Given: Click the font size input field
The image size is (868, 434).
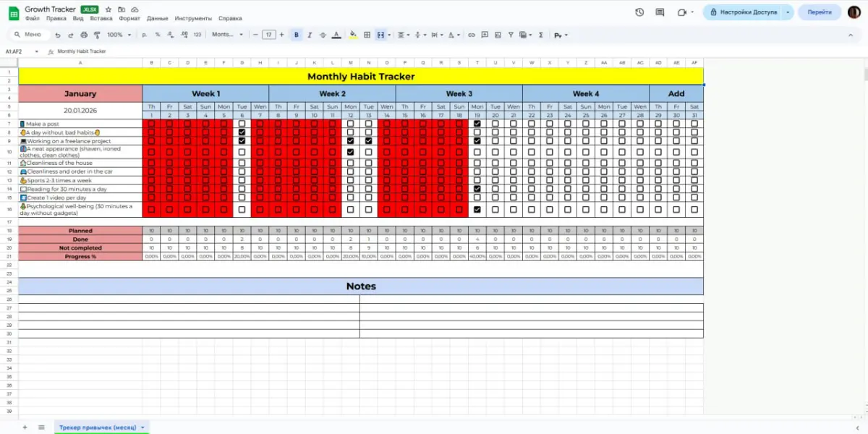Looking at the screenshot, I should [269, 35].
